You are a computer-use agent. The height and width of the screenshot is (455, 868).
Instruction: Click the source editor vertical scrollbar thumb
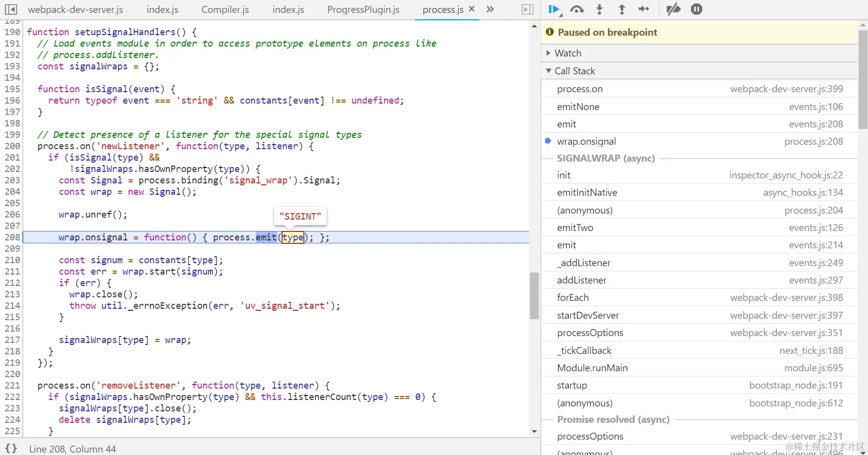coord(534,296)
